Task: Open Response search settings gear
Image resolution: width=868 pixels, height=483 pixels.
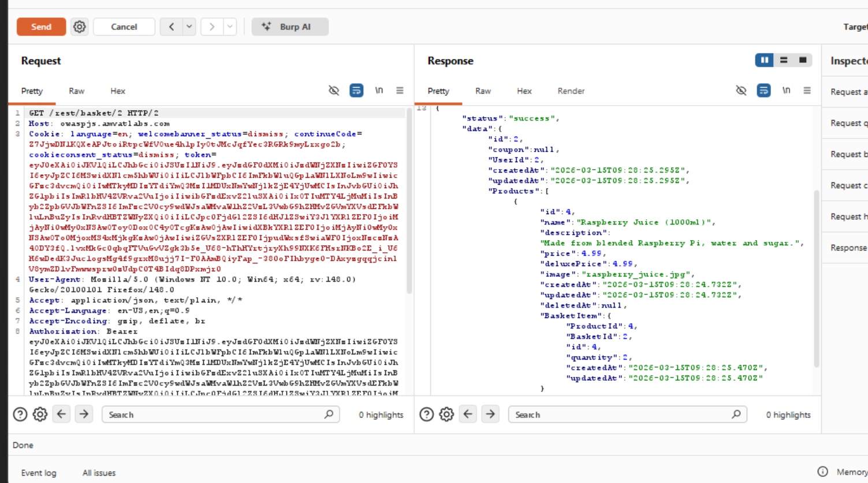Action: [446, 414]
